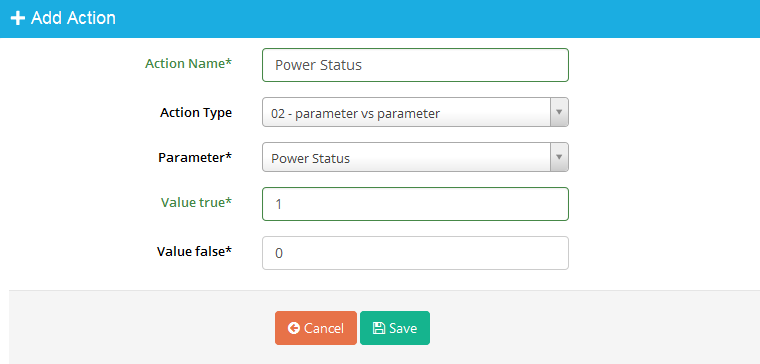Click the Value false* label
The image size is (760, 364).
(x=194, y=252)
